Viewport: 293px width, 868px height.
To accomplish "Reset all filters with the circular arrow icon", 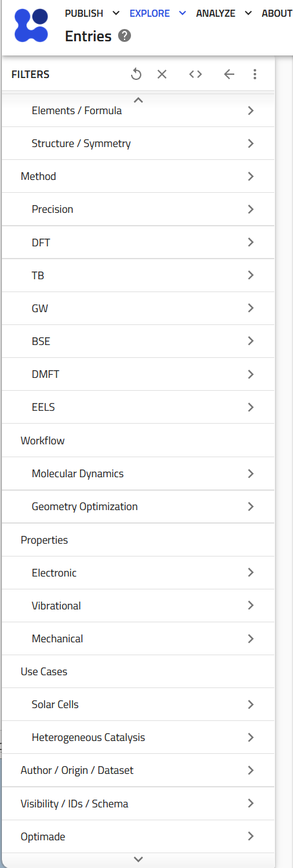I will [136, 74].
